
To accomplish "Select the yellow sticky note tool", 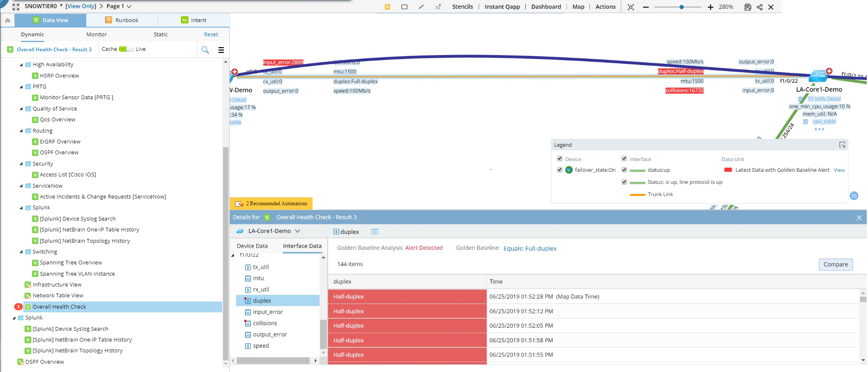I will (387, 7).
